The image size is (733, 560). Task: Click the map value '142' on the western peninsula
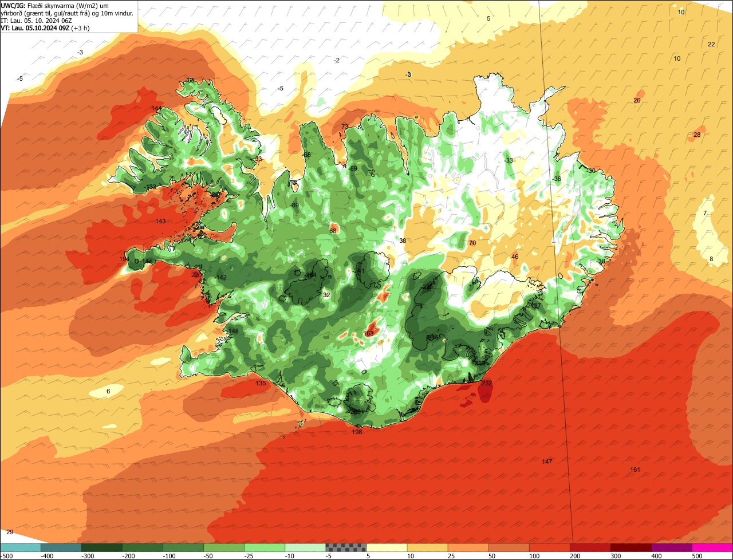tap(222, 278)
